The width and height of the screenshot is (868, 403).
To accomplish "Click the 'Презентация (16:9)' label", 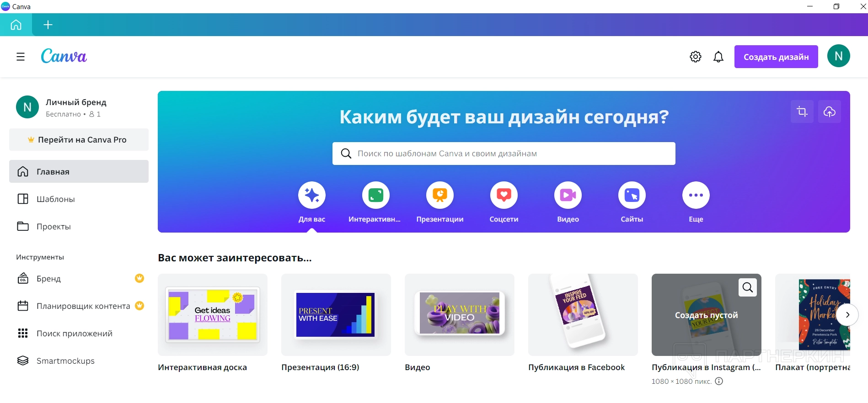I will click(320, 367).
